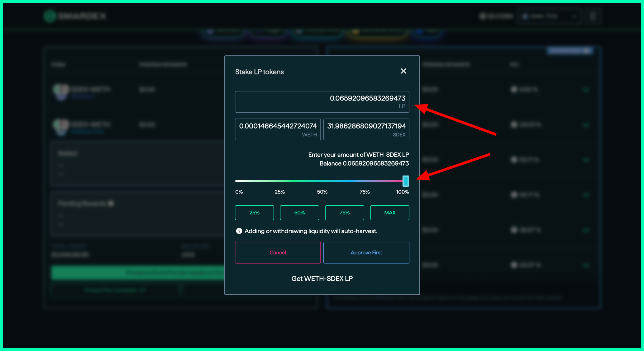Open the Get WETH-SDEX LP link
The height and width of the screenshot is (351, 644).
pos(322,278)
